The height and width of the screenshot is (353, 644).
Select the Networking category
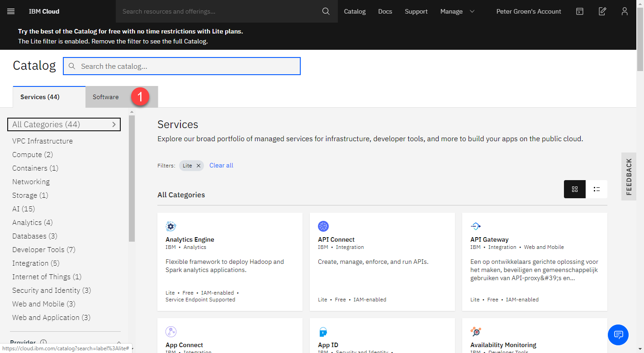pyautogui.click(x=31, y=182)
